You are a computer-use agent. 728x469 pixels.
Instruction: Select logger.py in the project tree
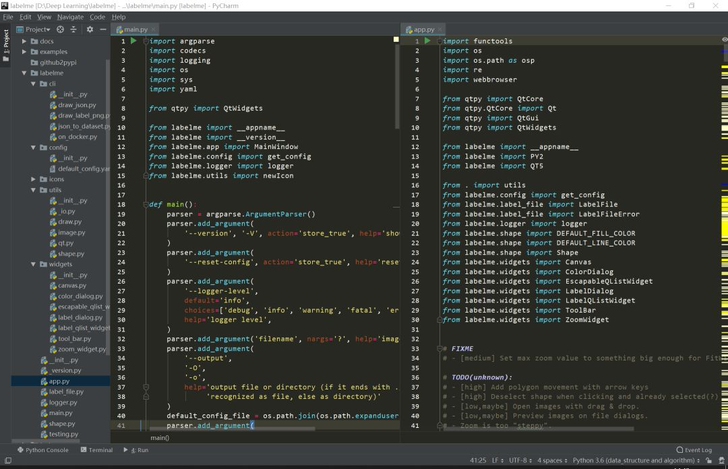click(x=59, y=403)
